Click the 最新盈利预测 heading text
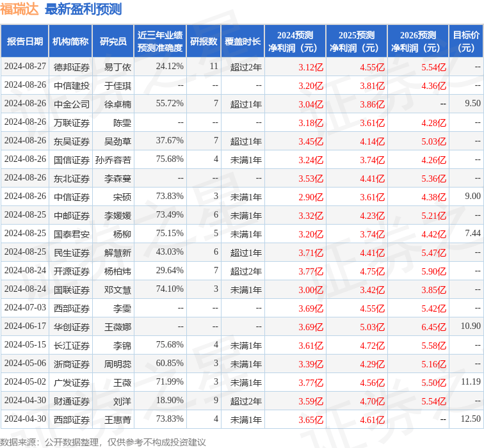 83,9
